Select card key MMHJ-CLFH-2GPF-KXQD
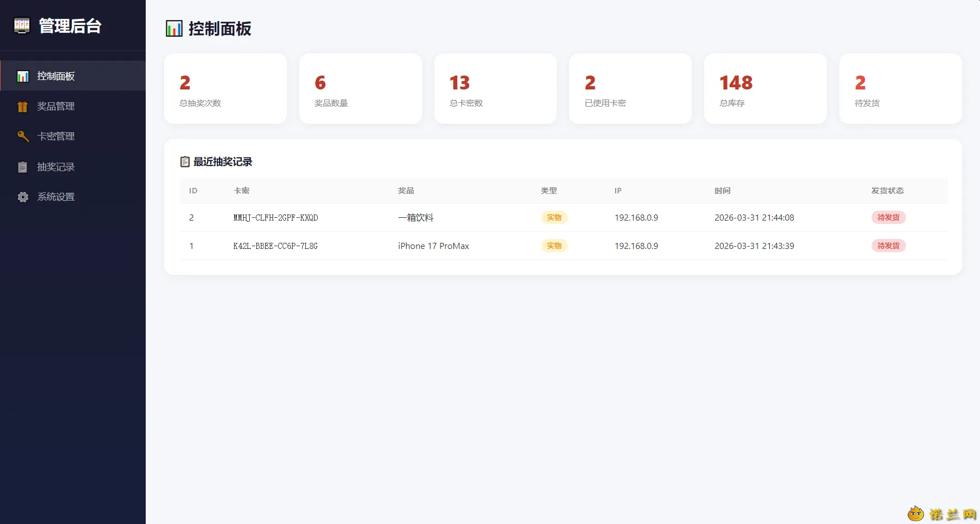The height and width of the screenshot is (524, 980). pos(276,218)
